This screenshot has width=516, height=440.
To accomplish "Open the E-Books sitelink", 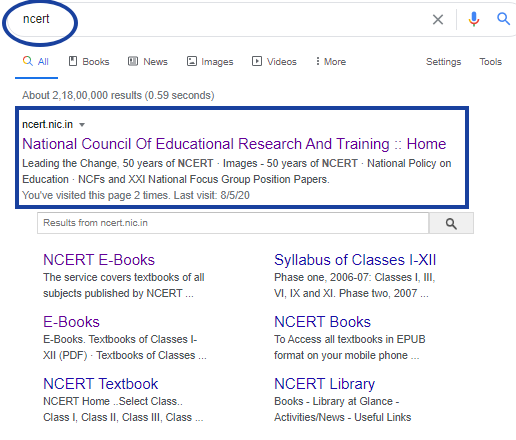I will (71, 322).
